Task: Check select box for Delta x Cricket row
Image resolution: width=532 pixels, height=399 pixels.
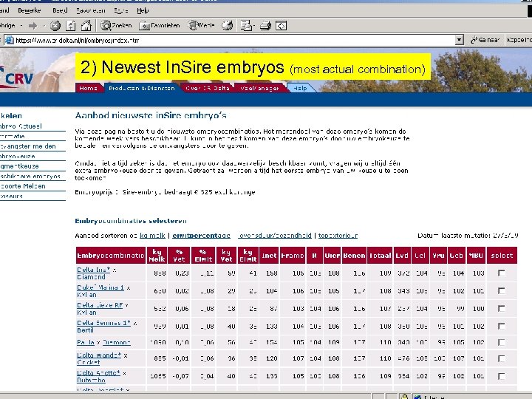Action: [502, 358]
